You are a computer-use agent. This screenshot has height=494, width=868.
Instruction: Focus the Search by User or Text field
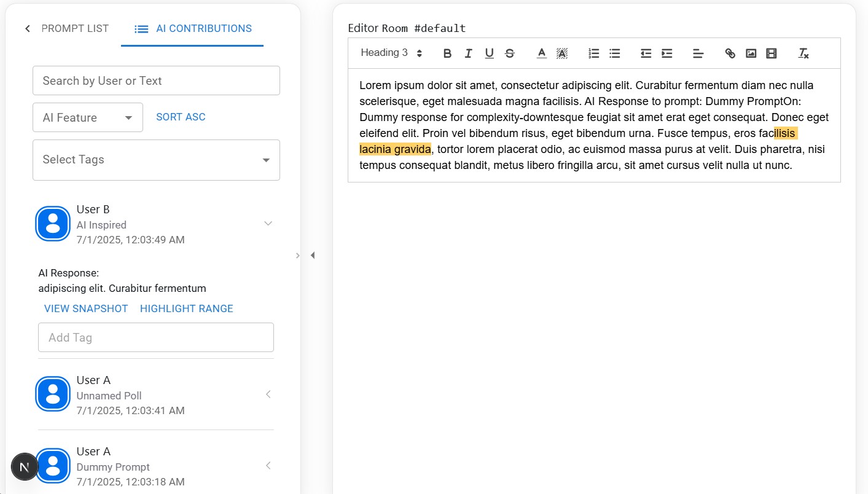coord(156,80)
